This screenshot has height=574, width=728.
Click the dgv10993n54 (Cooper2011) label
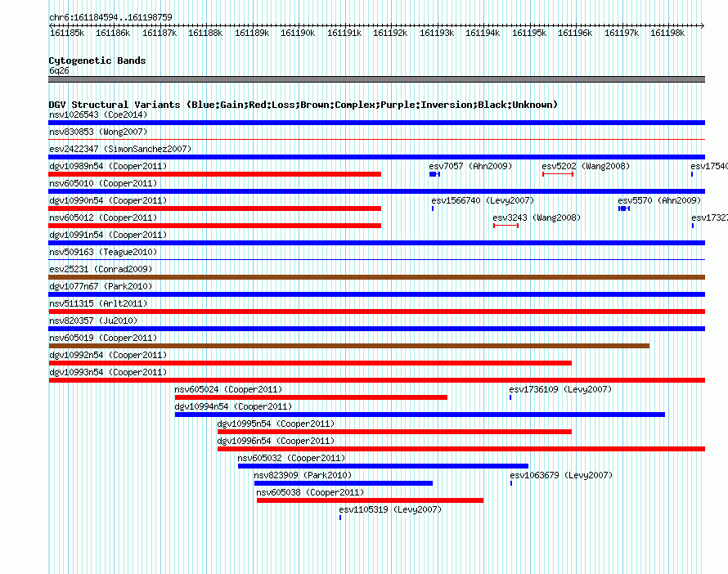point(108,372)
